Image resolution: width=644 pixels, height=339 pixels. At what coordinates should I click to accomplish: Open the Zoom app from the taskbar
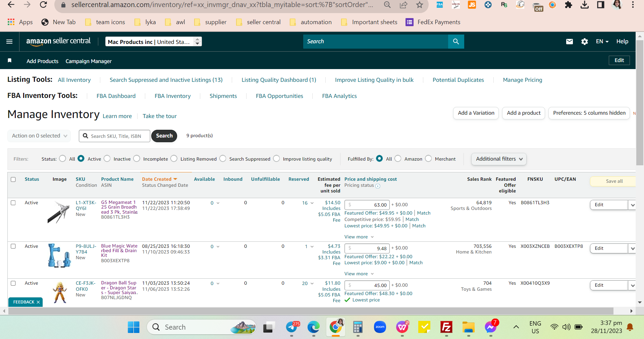pyautogui.click(x=380, y=327)
